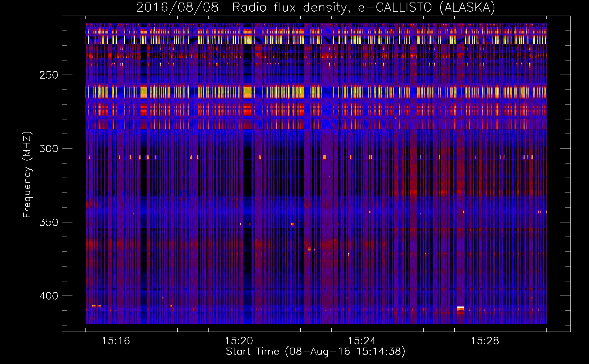This screenshot has width=589, height=364.
Task: Click the 15:28 time axis label
Action: pyautogui.click(x=485, y=341)
